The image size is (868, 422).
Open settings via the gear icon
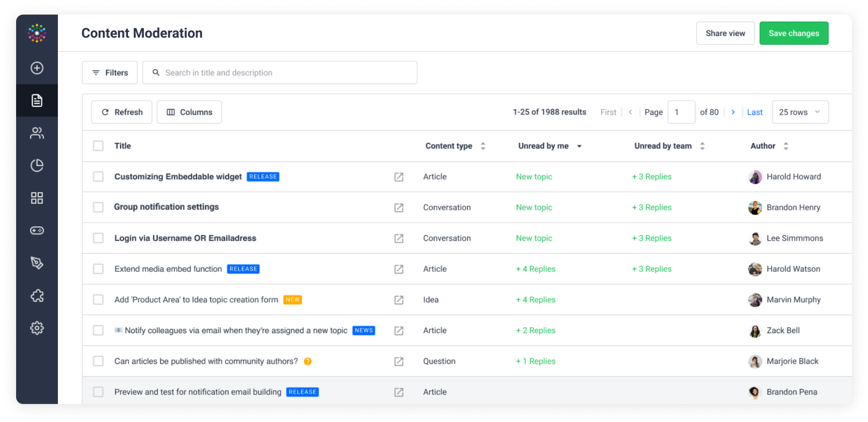click(37, 328)
